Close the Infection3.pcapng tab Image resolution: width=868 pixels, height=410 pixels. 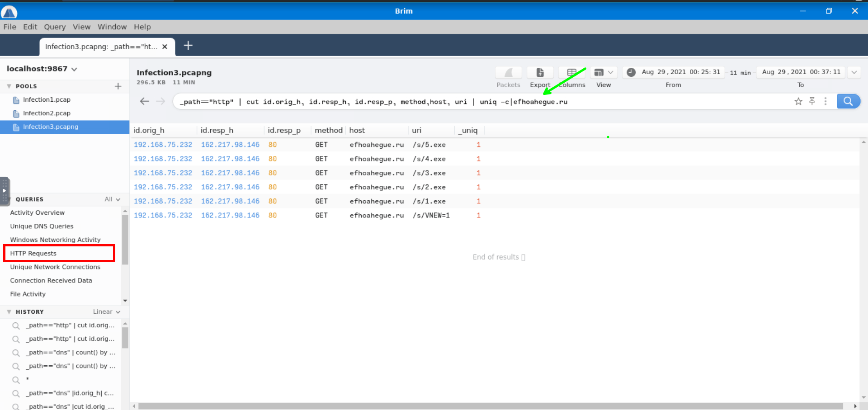coord(165,47)
